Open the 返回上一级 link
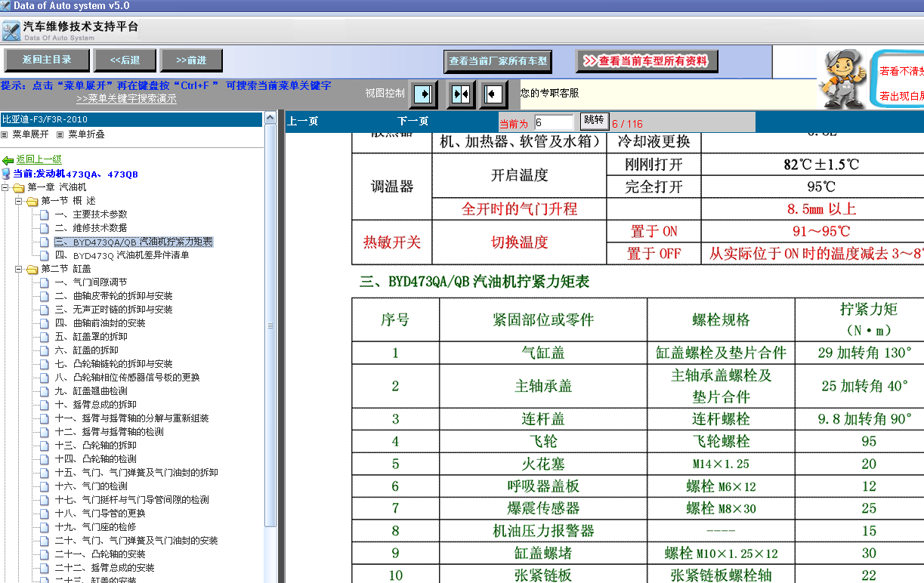 tap(39, 159)
